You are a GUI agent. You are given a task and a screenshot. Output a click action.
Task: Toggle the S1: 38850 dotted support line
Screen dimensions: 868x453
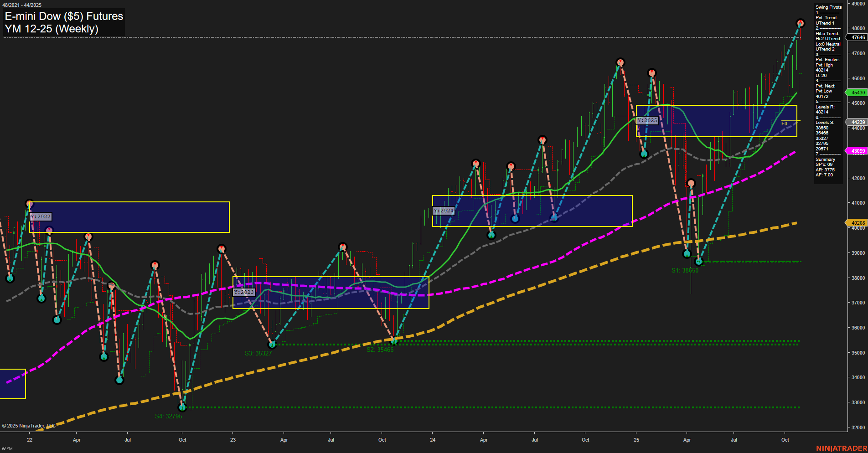pyautogui.click(x=752, y=261)
